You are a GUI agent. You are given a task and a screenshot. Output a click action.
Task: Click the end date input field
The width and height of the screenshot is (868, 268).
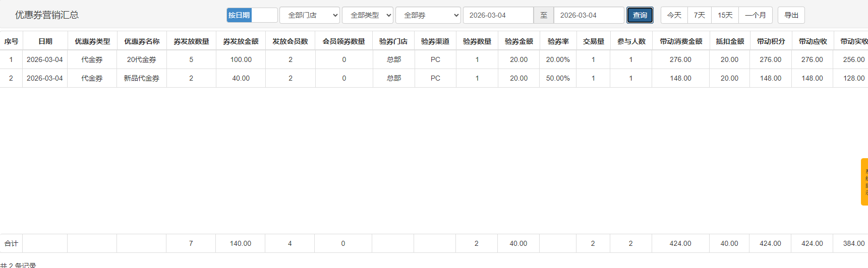click(x=589, y=15)
